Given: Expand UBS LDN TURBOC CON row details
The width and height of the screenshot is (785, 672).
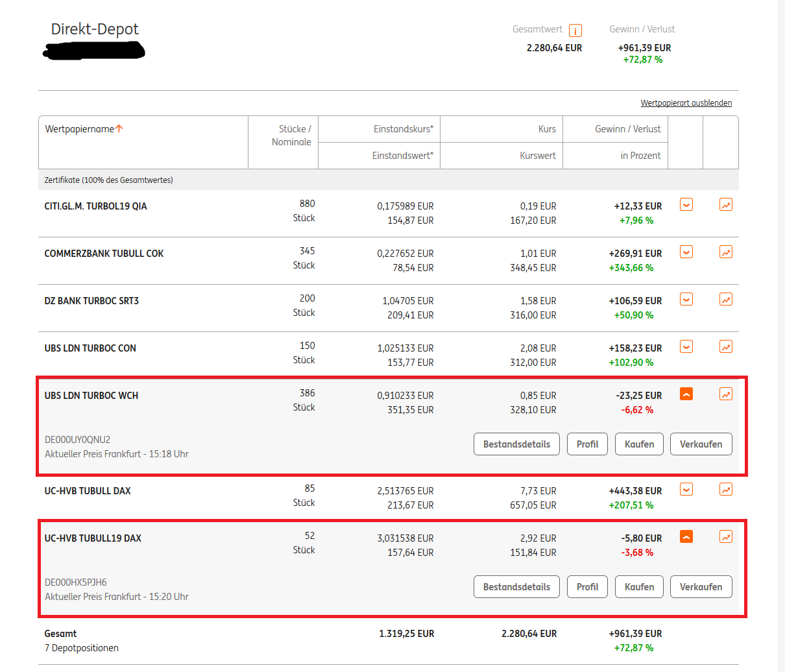Looking at the screenshot, I should pos(686,347).
